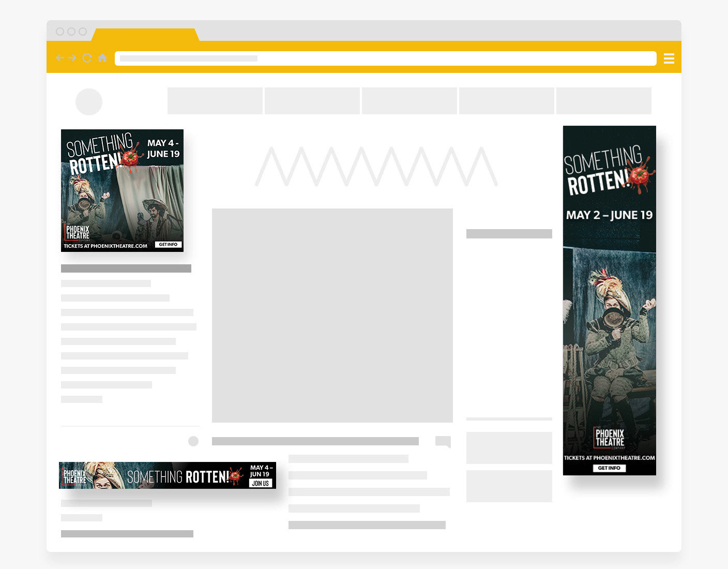728x569 pixels.
Task: Click the last navigation menu block
Action: pos(604,101)
